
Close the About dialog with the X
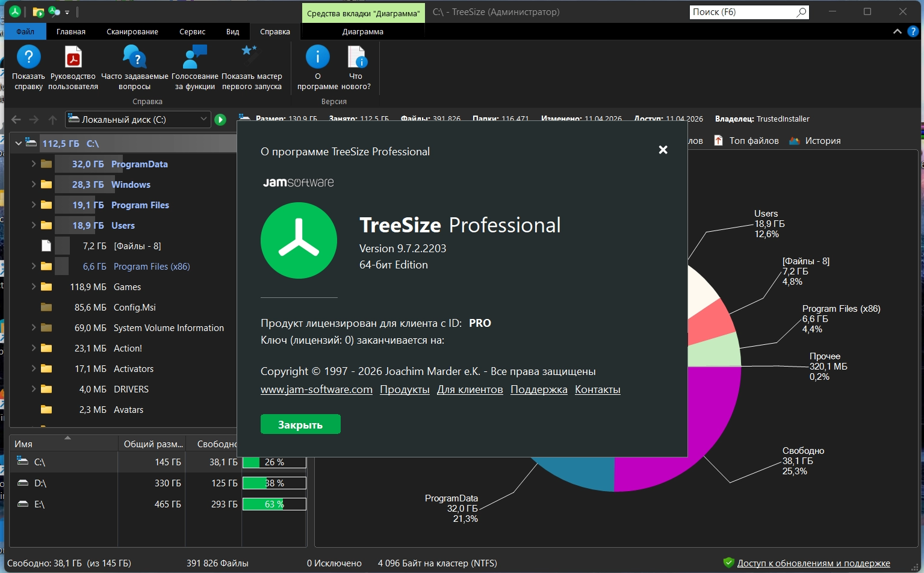663,150
